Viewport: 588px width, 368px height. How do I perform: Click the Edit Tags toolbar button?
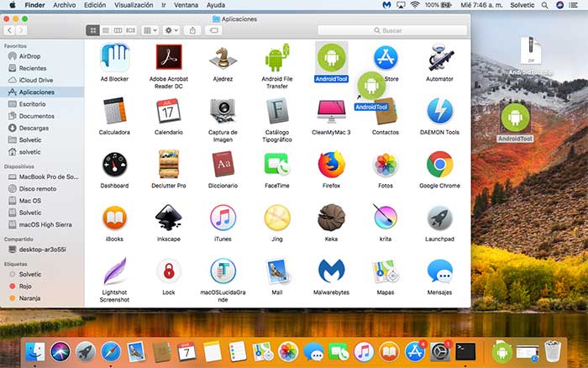pos(213,30)
